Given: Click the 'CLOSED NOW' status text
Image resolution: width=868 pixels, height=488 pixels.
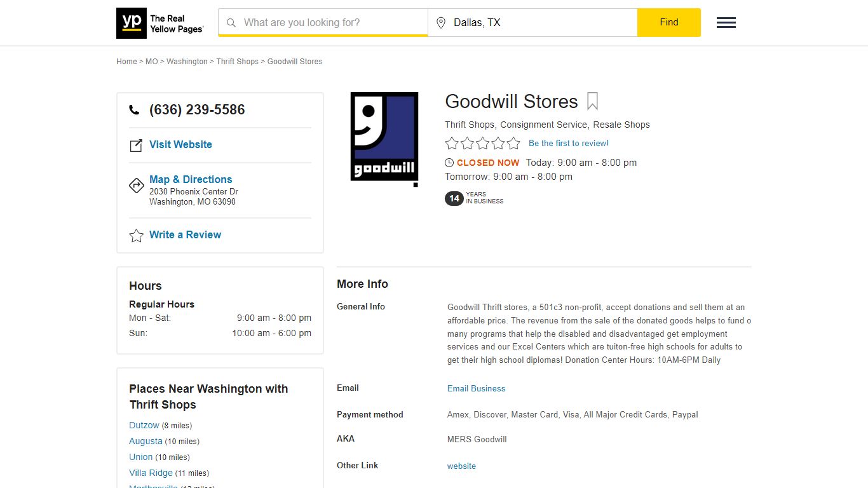Looking at the screenshot, I should (488, 163).
